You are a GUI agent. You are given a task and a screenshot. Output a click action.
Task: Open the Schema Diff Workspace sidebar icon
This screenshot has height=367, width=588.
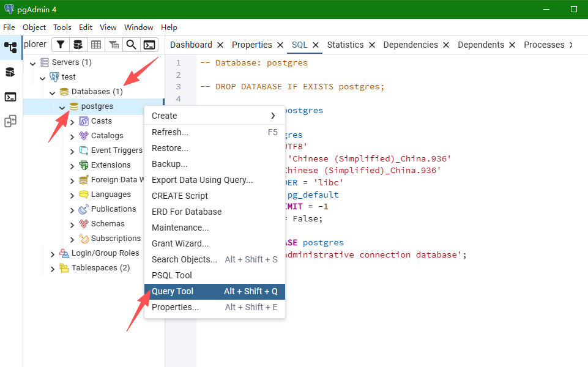click(x=10, y=122)
